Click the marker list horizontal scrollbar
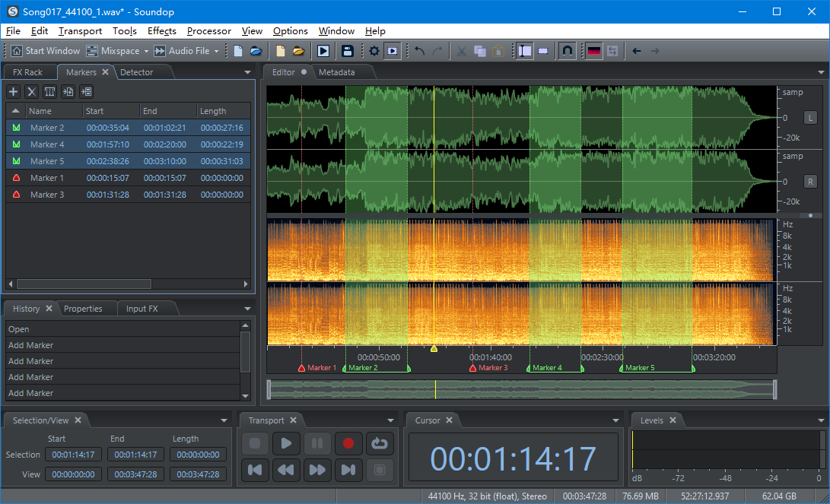 [x=84, y=284]
